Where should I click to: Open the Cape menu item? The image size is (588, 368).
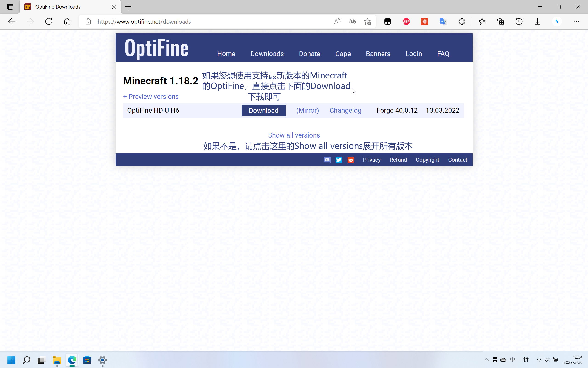pos(343,54)
